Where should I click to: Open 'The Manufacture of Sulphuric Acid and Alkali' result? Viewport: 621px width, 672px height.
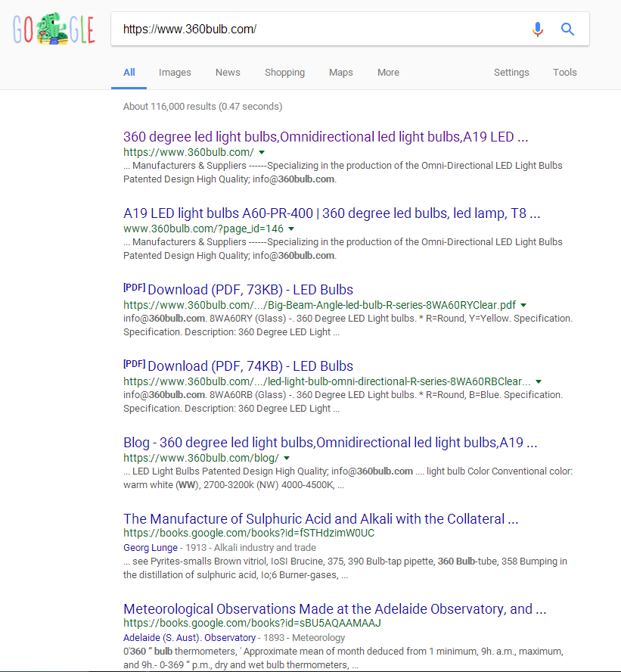321,518
